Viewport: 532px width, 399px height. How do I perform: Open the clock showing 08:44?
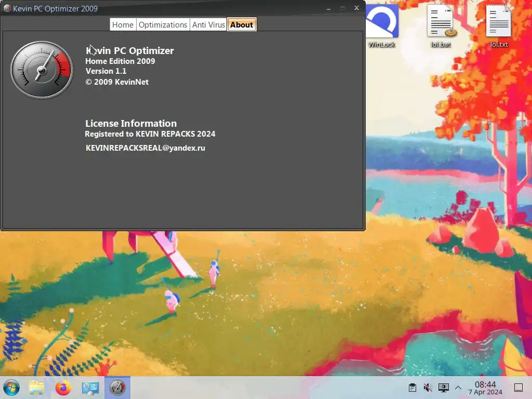(x=485, y=388)
